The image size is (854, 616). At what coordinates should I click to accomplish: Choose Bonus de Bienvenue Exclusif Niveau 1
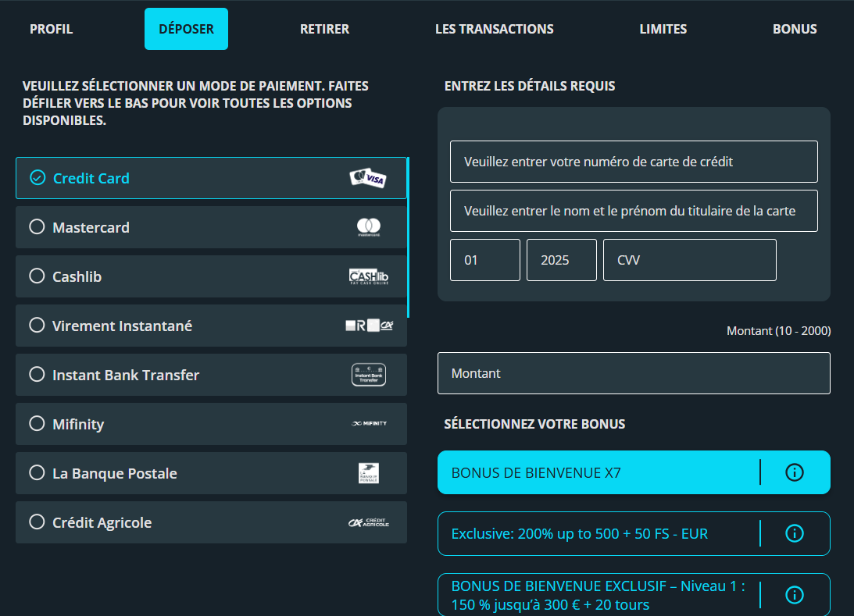(x=598, y=595)
